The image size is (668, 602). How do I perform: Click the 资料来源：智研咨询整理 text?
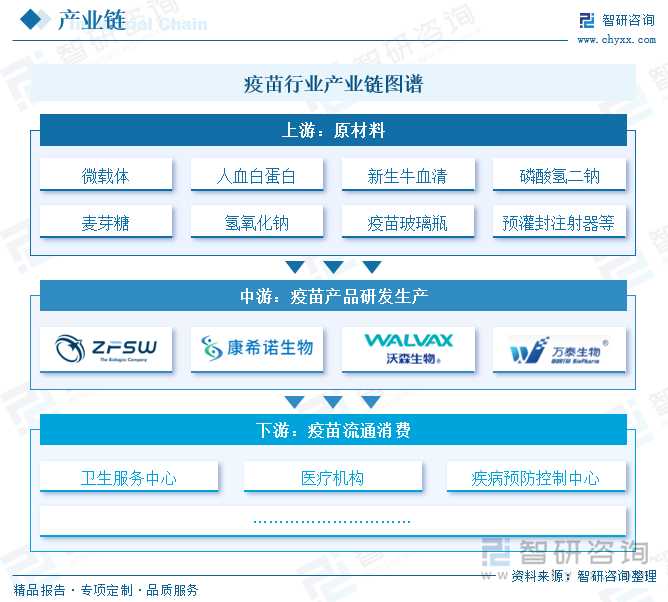click(x=584, y=576)
